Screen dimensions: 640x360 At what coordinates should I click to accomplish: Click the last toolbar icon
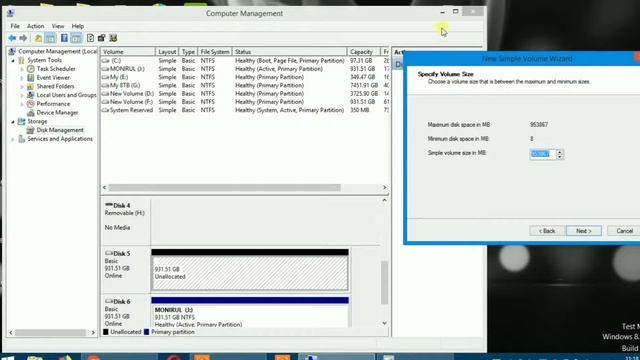coord(113,38)
